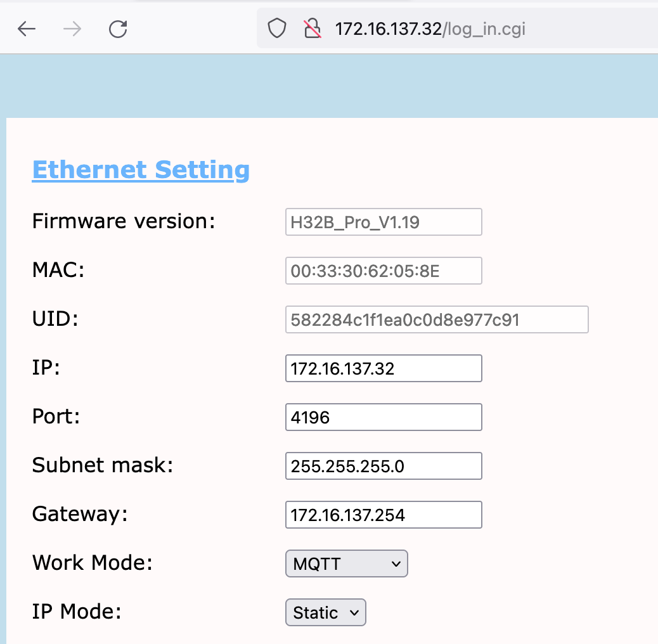
Task: Click the Port input with 4196
Action: click(x=384, y=418)
